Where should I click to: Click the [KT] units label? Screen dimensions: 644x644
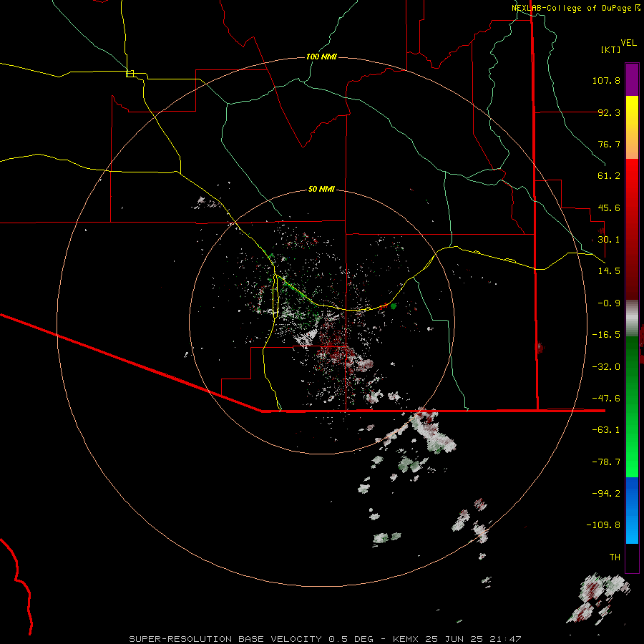click(611, 49)
